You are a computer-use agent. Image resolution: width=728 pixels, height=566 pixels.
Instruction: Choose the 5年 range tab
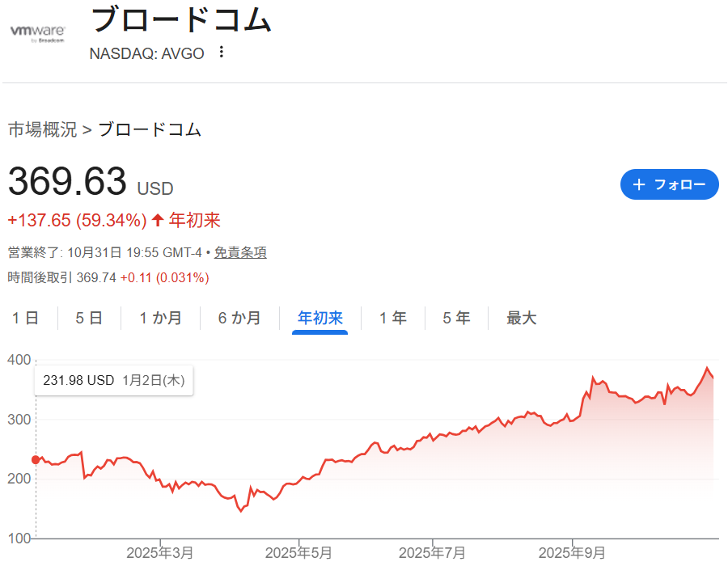point(456,318)
